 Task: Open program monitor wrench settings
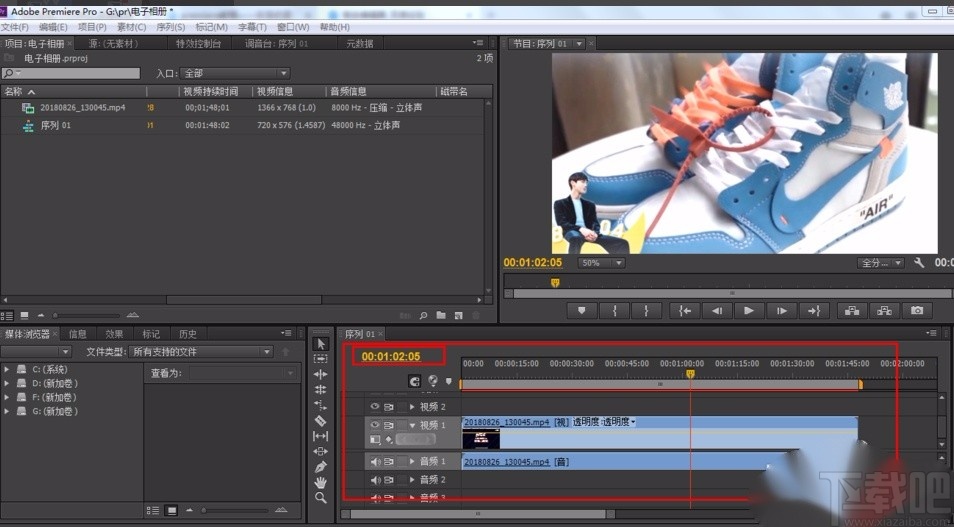tap(919, 262)
